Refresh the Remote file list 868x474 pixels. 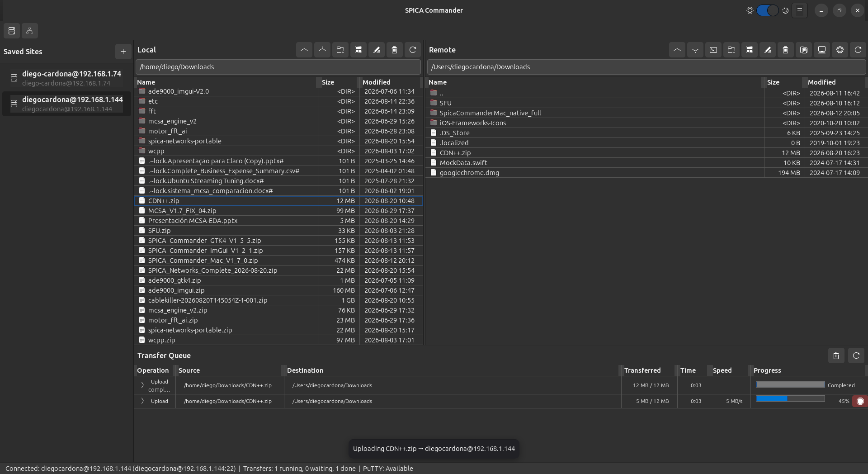(x=858, y=50)
